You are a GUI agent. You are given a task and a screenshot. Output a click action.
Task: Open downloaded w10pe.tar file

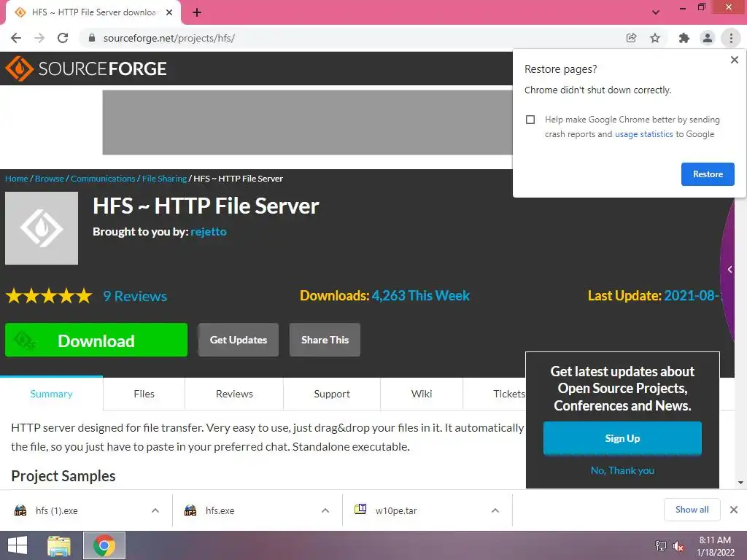pos(396,510)
